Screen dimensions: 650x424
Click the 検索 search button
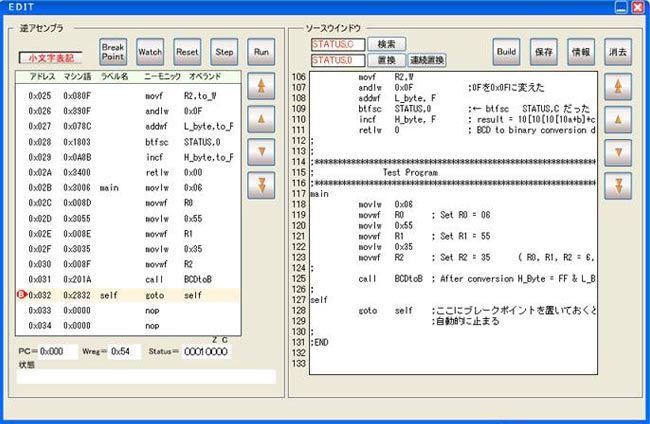[x=386, y=44]
